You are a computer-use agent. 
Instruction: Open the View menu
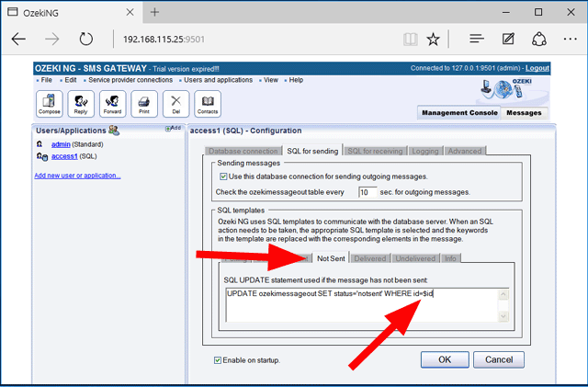(271, 80)
